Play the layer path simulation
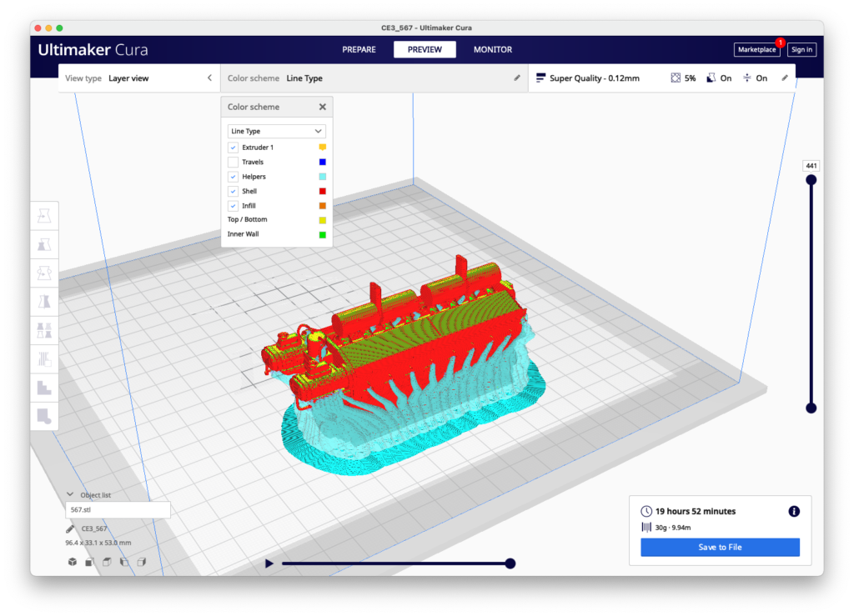The width and height of the screenshot is (854, 616). coord(269,563)
